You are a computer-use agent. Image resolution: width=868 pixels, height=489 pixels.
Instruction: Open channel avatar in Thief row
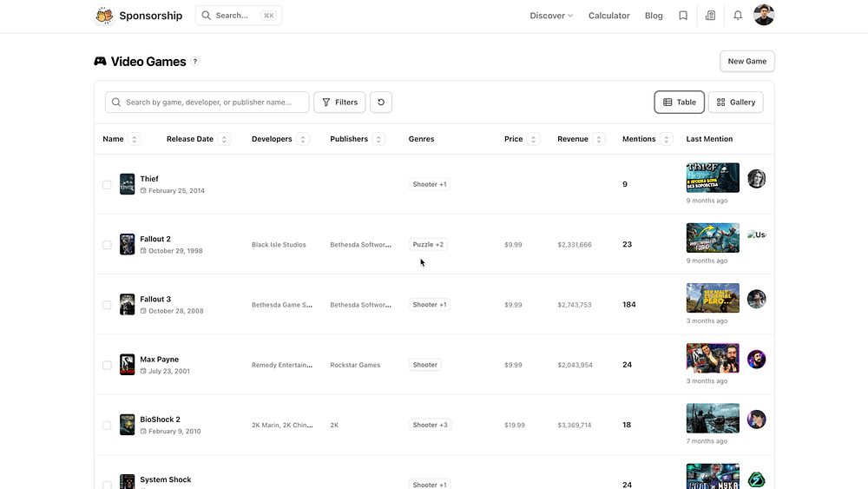756,178
